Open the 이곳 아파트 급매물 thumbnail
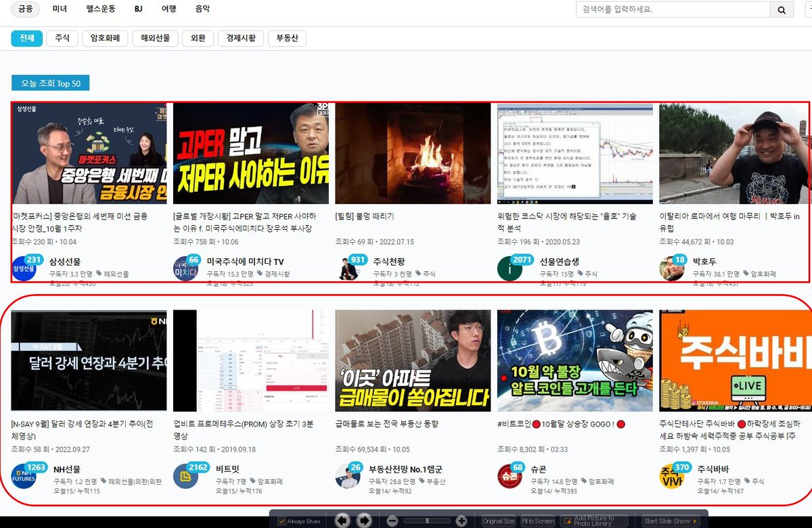Image resolution: width=812 pixels, height=528 pixels. pos(413,360)
